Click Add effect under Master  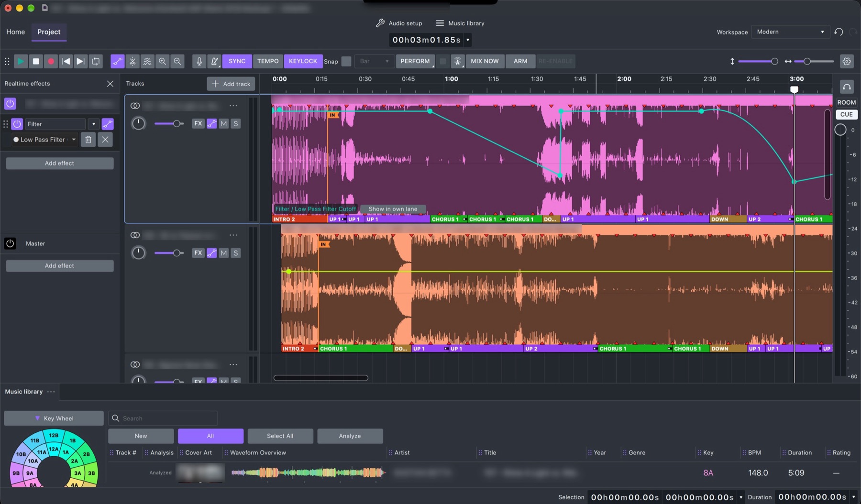[59, 266]
